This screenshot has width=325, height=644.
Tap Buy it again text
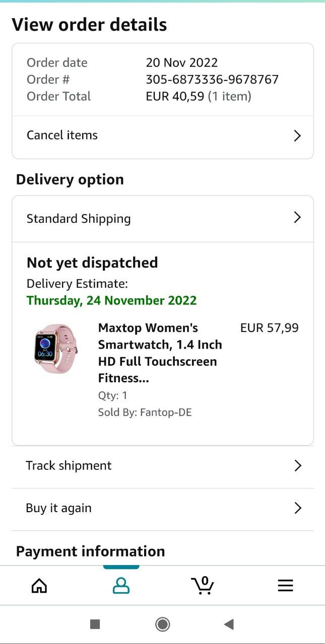[58, 508]
